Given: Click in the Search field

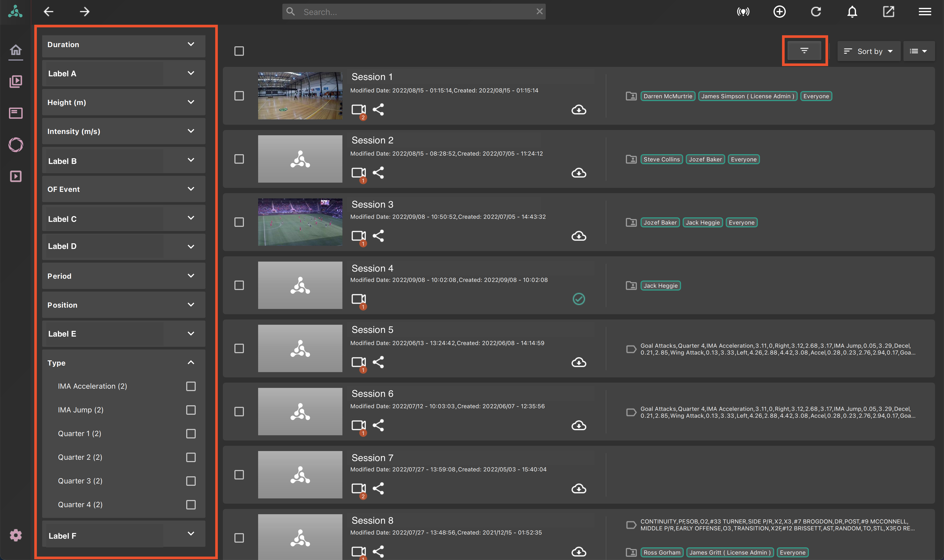Looking at the screenshot, I should [x=414, y=12].
